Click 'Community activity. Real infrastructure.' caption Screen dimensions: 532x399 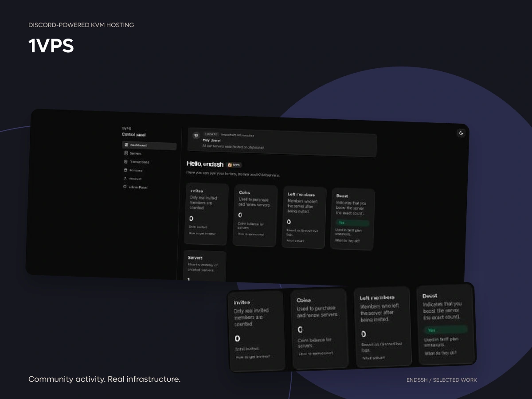(x=104, y=379)
